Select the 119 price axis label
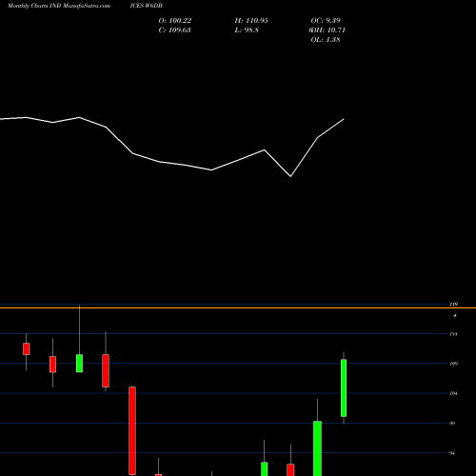 454,304
